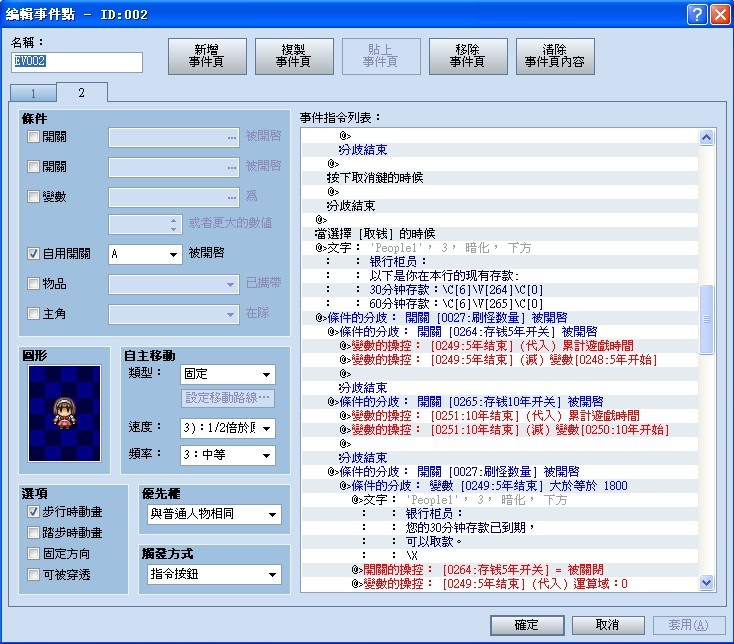
Task: Enable the second 開關 condition checkbox
Action: (33, 167)
